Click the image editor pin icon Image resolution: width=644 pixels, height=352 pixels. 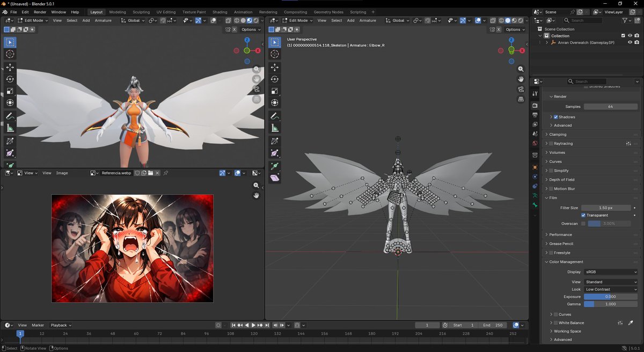coord(166,173)
